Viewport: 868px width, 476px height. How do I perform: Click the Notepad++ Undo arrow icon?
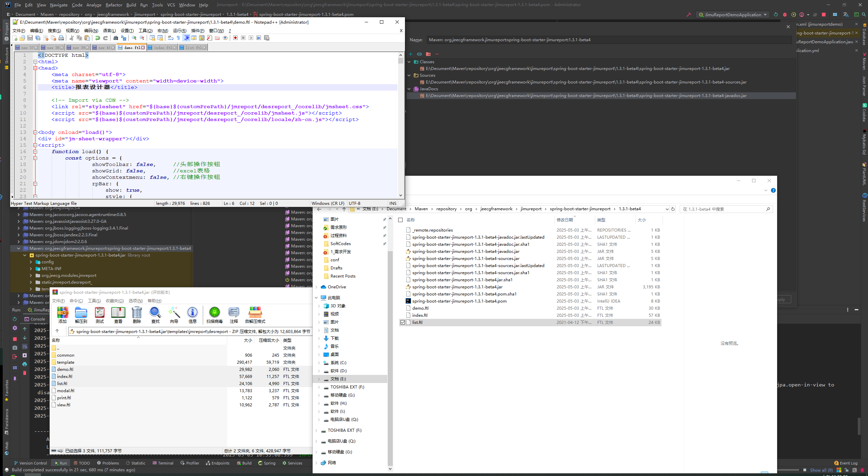click(x=97, y=38)
